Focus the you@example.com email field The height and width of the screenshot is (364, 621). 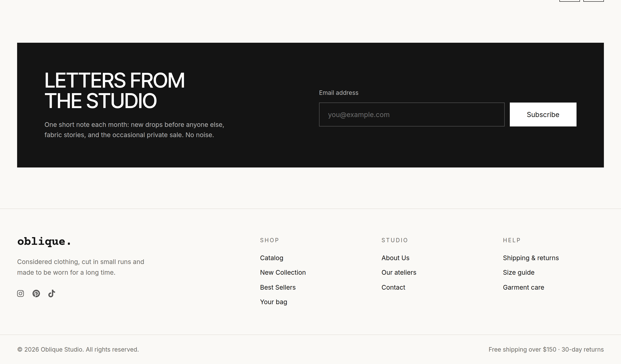pyautogui.click(x=411, y=114)
